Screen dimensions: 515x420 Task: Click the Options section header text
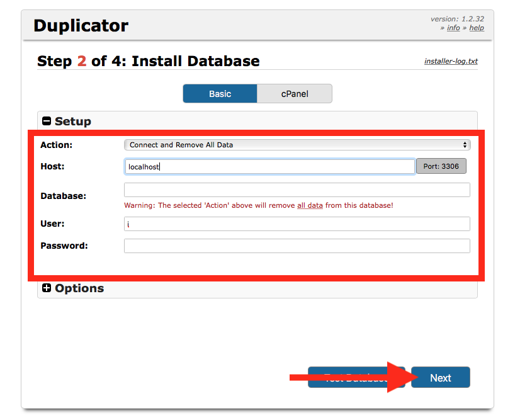pyautogui.click(x=79, y=288)
